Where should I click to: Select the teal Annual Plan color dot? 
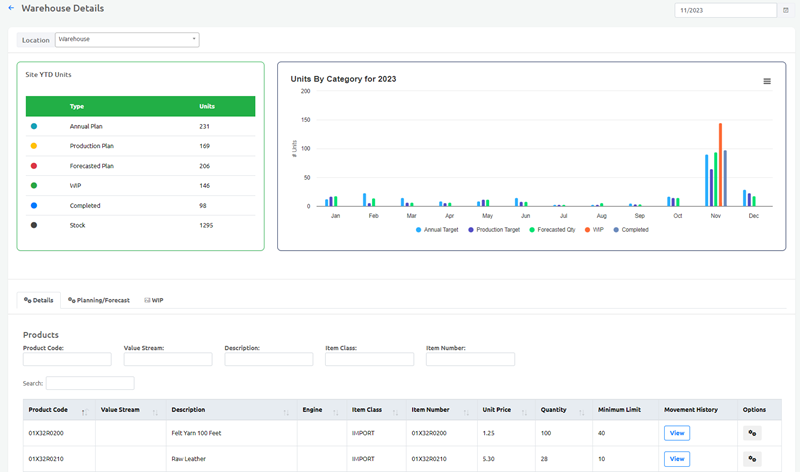coord(34,126)
